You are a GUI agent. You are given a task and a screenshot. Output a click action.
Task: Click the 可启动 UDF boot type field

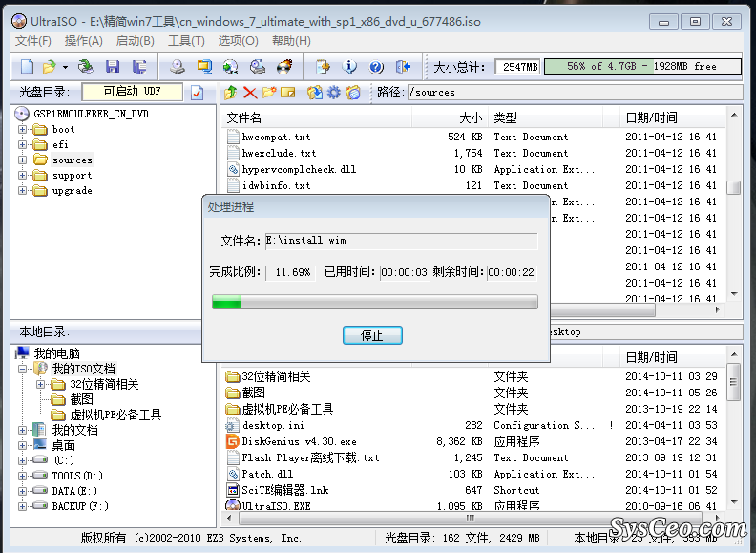point(132,92)
